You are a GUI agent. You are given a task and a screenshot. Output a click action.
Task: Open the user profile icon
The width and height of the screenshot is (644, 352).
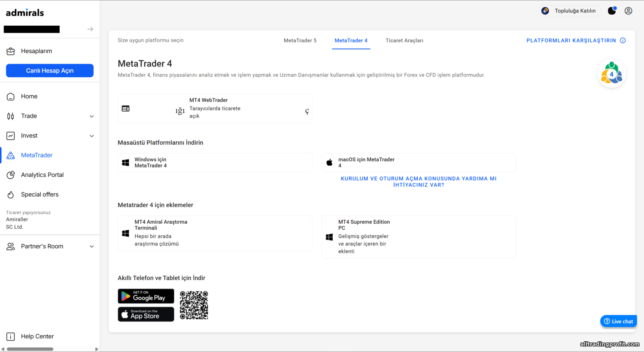coord(628,11)
